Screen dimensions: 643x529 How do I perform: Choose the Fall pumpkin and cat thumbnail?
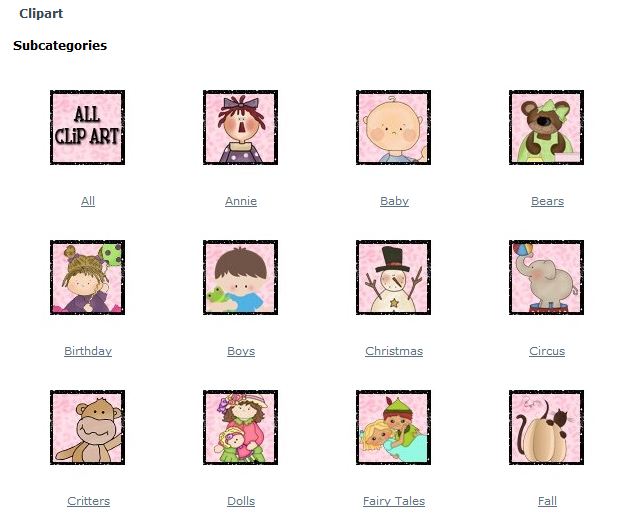click(x=546, y=427)
